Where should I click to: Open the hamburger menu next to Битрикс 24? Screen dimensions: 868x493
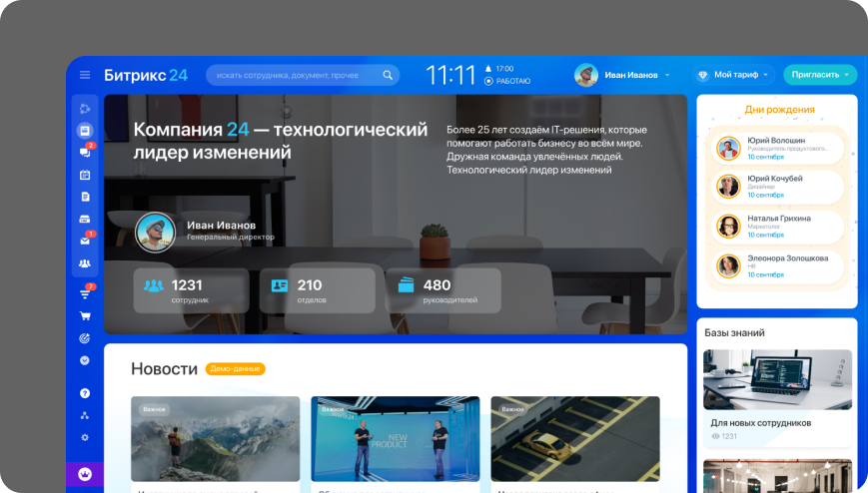[85, 75]
